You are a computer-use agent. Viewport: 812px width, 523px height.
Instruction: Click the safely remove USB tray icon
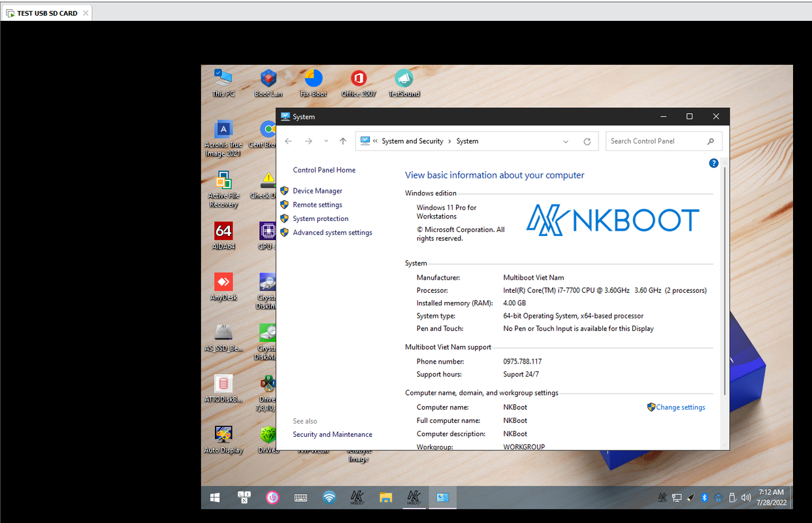732,498
